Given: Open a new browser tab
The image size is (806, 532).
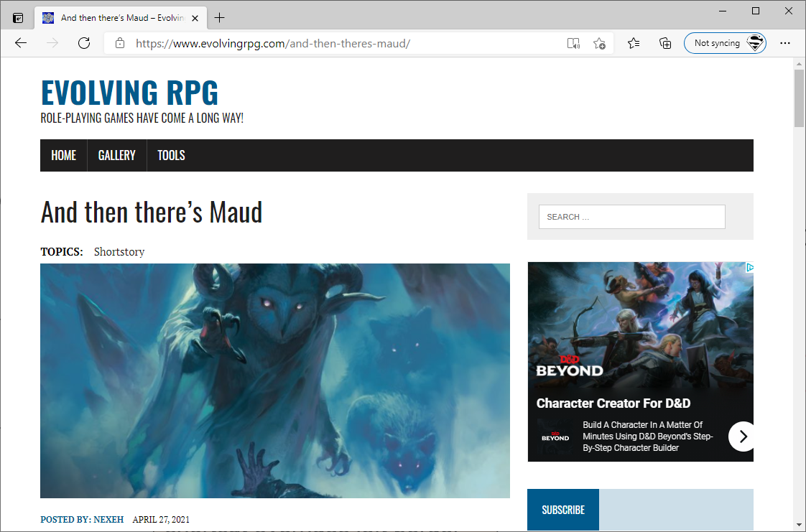Looking at the screenshot, I should [x=220, y=18].
